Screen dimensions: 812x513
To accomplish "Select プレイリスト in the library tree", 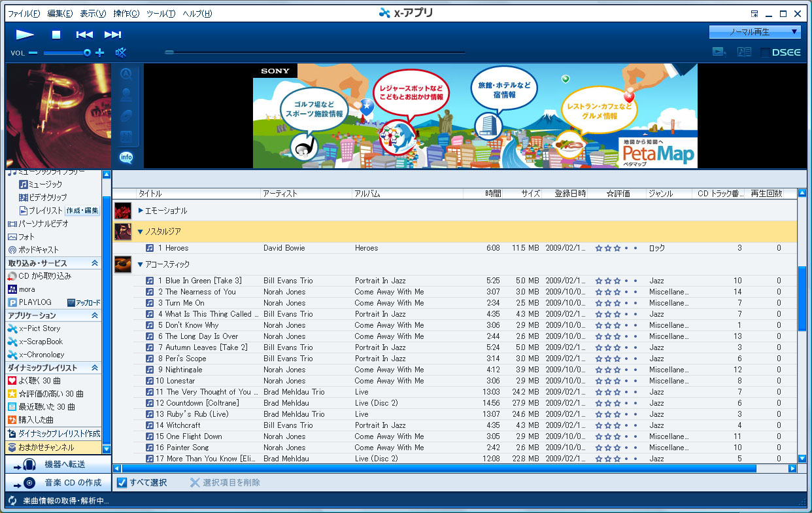I will click(41, 211).
